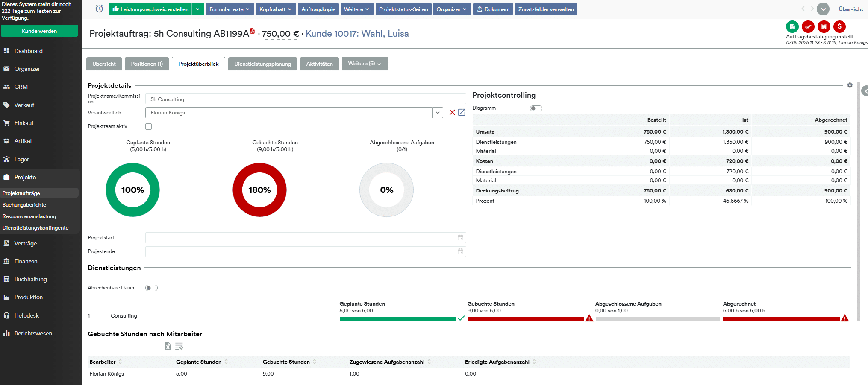Toggle the Diagramm switch in Projektcontrolling

[x=536, y=108]
